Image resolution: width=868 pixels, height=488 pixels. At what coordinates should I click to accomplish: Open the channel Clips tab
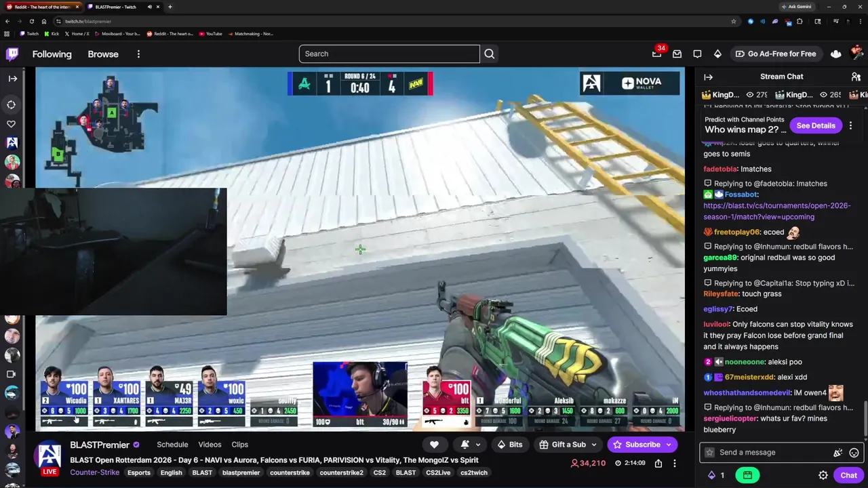click(240, 445)
